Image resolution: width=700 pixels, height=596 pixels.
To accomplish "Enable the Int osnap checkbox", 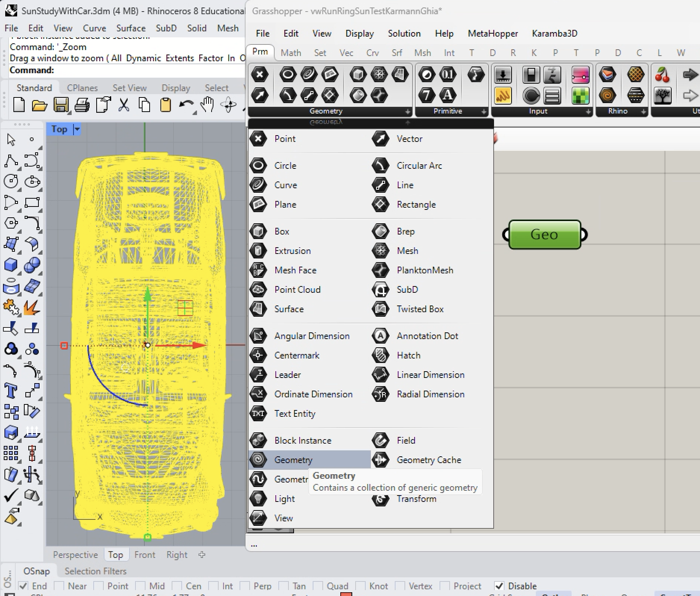I will [213, 586].
